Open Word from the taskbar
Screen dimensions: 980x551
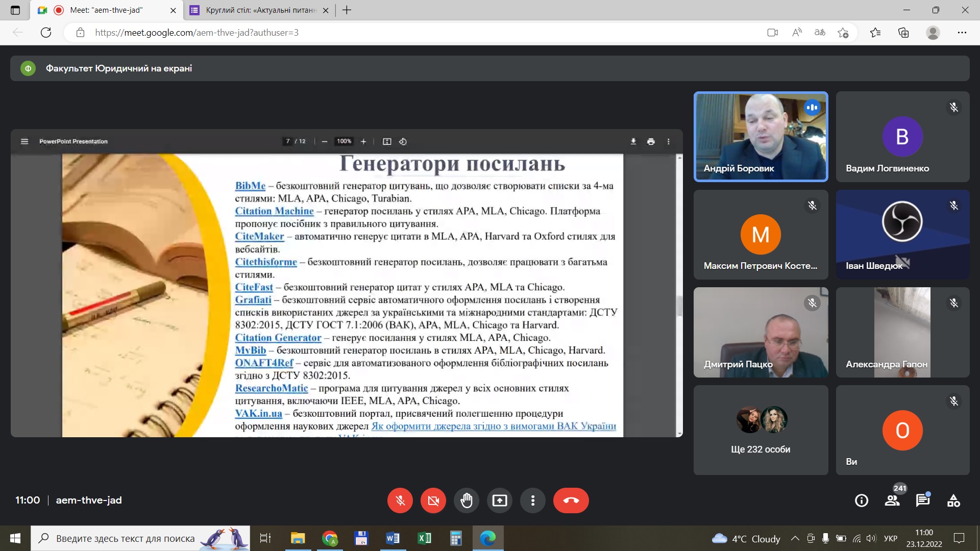(x=393, y=538)
